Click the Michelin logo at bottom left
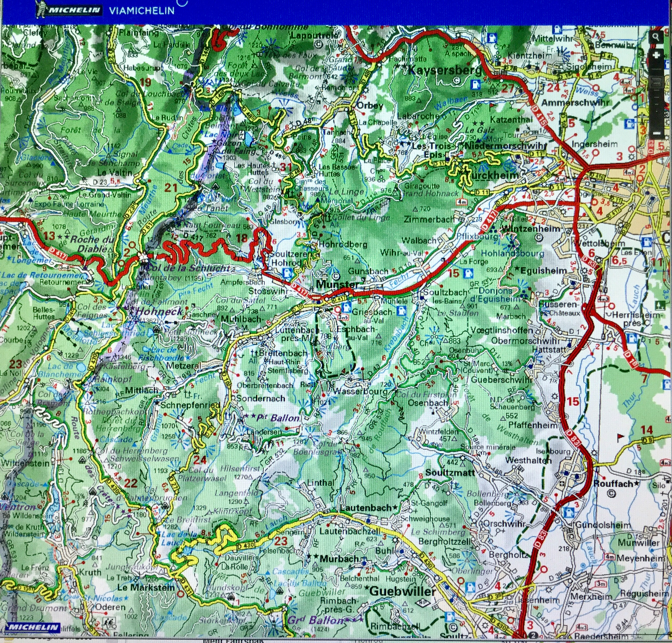672x643 pixels. tap(33, 627)
